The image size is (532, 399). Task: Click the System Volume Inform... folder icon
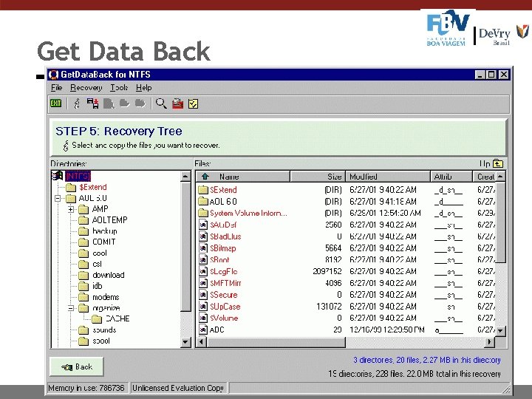tap(203, 213)
